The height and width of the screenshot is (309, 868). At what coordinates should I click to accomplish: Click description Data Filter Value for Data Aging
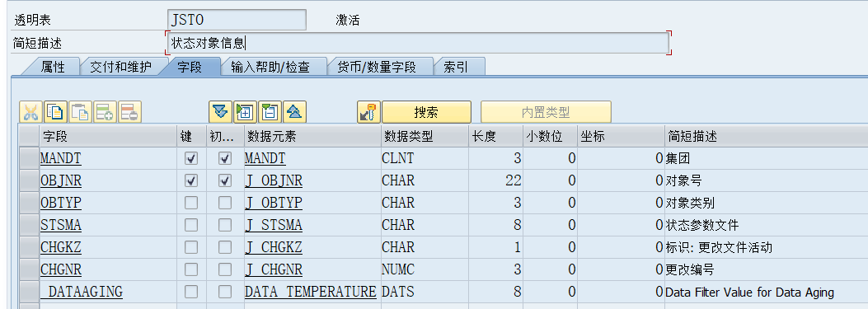click(x=749, y=292)
